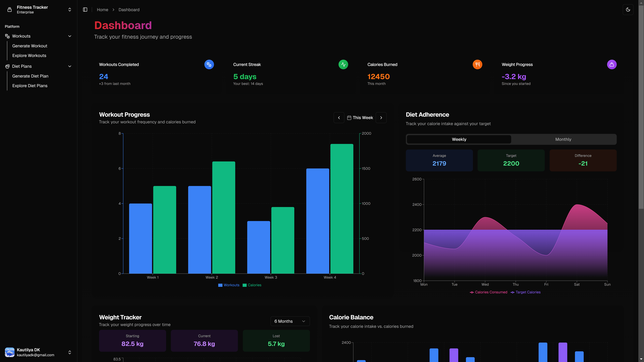Switch to dark mode using the moon icon
Viewport: 644px width, 362px height.
(x=628, y=10)
